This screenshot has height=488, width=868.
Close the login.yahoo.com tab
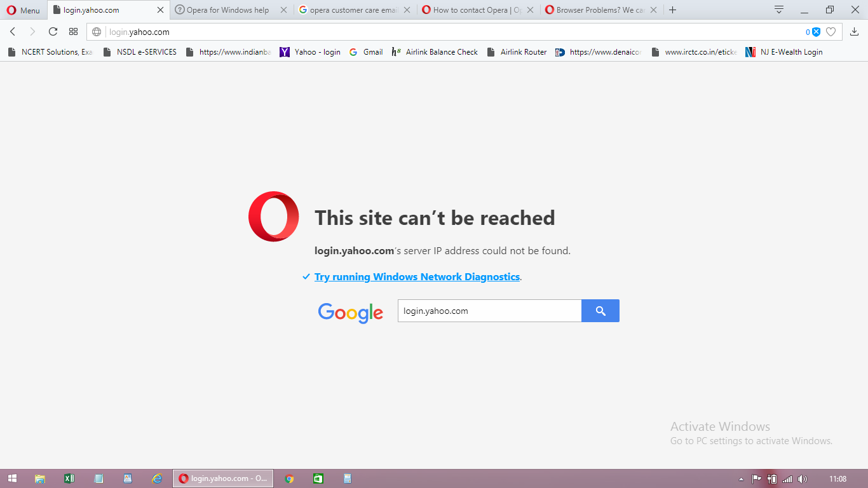(160, 10)
